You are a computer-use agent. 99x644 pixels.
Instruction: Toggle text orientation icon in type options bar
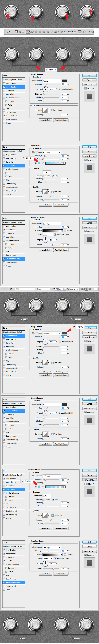(12, 289)
